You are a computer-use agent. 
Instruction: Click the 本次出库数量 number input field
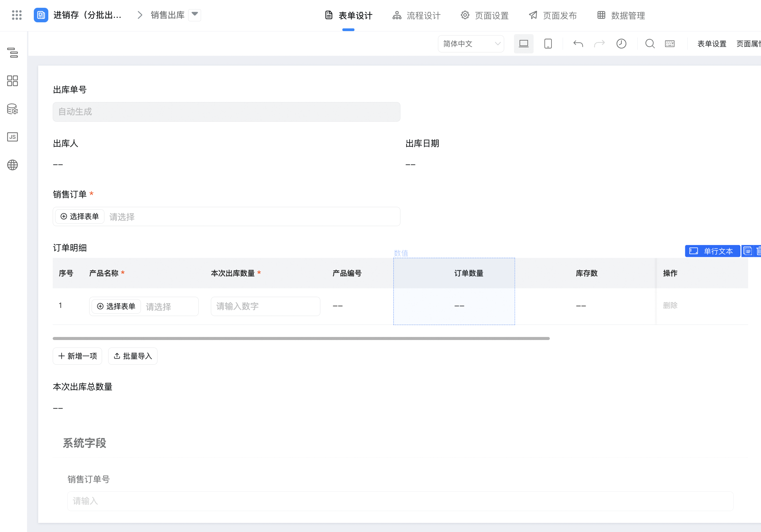coord(265,306)
